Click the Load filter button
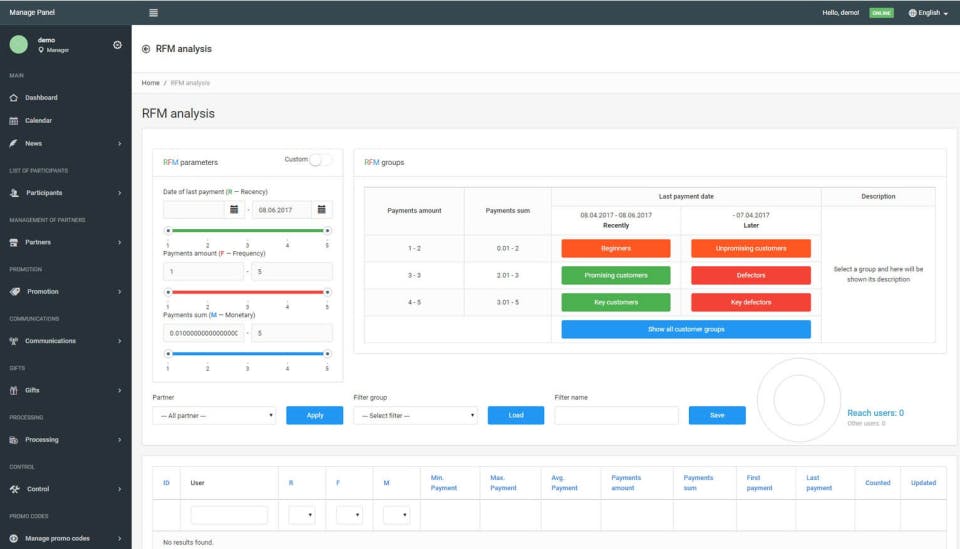Image resolution: width=960 pixels, height=549 pixels. (x=516, y=415)
